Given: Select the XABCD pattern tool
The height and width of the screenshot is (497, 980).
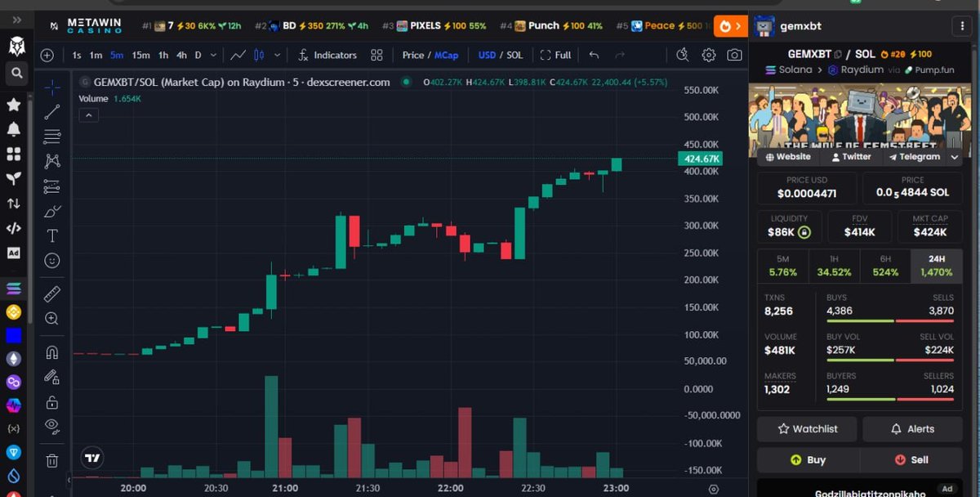Looking at the screenshot, I should (x=52, y=161).
